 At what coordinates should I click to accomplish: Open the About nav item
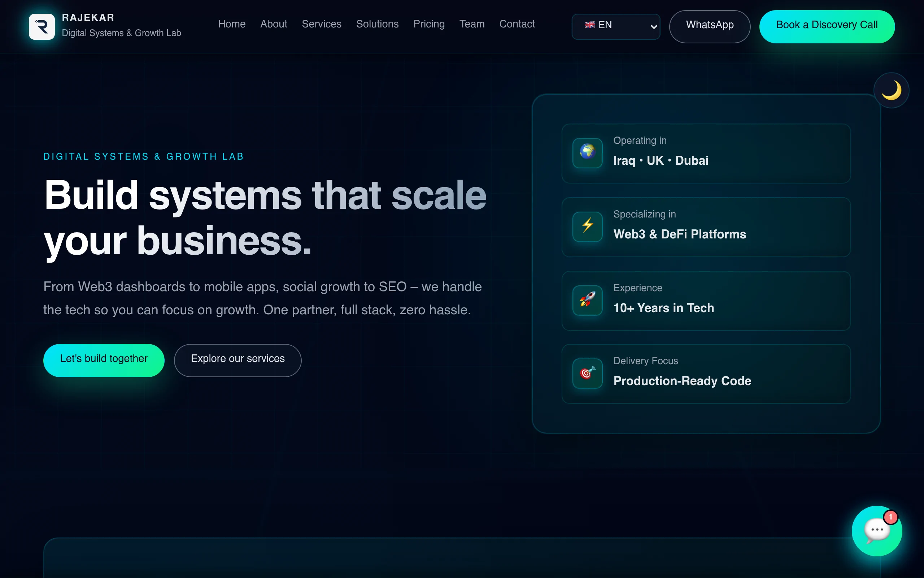pos(274,24)
